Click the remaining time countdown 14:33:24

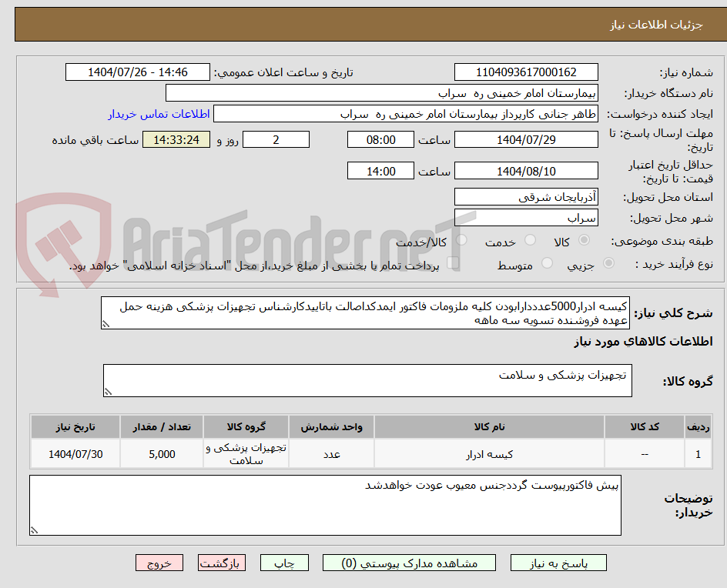point(176,140)
